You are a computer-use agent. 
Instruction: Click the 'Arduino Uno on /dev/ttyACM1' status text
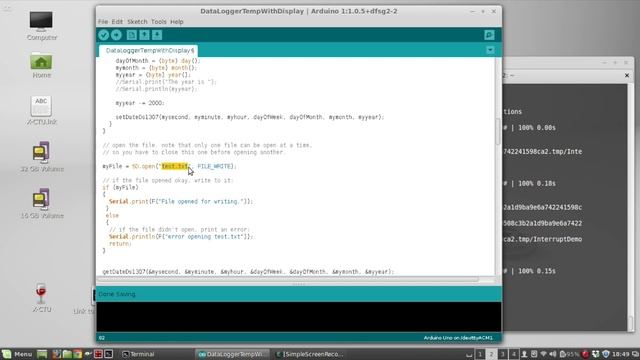point(458,338)
